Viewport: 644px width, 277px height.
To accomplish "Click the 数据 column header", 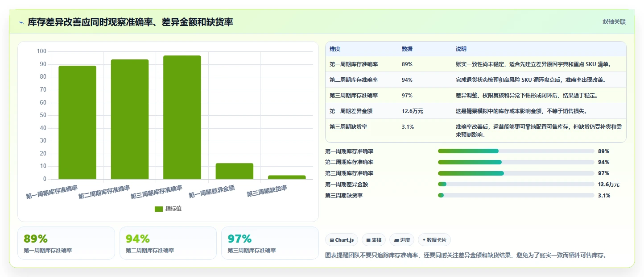I will 407,49.
